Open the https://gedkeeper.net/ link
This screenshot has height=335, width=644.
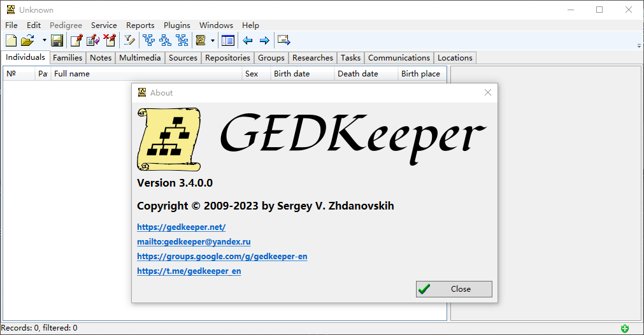coord(181,227)
